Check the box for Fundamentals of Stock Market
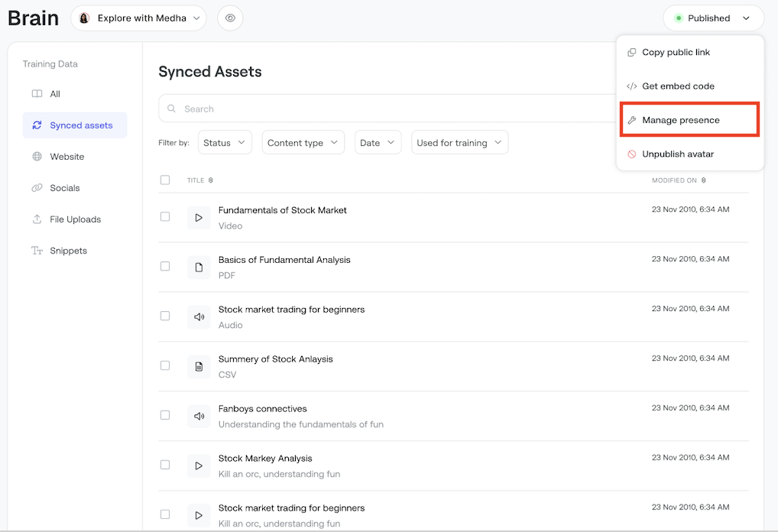Screen dimensions: 778x532 165,217
